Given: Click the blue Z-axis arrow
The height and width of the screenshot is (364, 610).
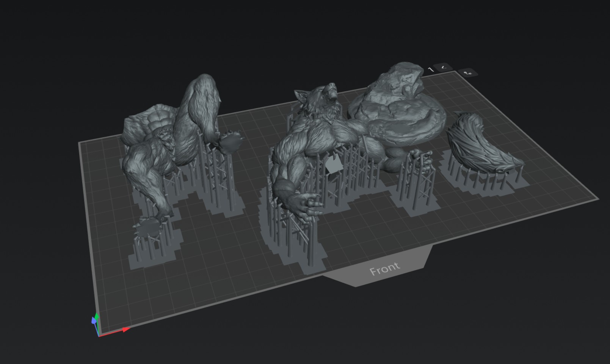Looking at the screenshot, I should [x=94, y=321].
